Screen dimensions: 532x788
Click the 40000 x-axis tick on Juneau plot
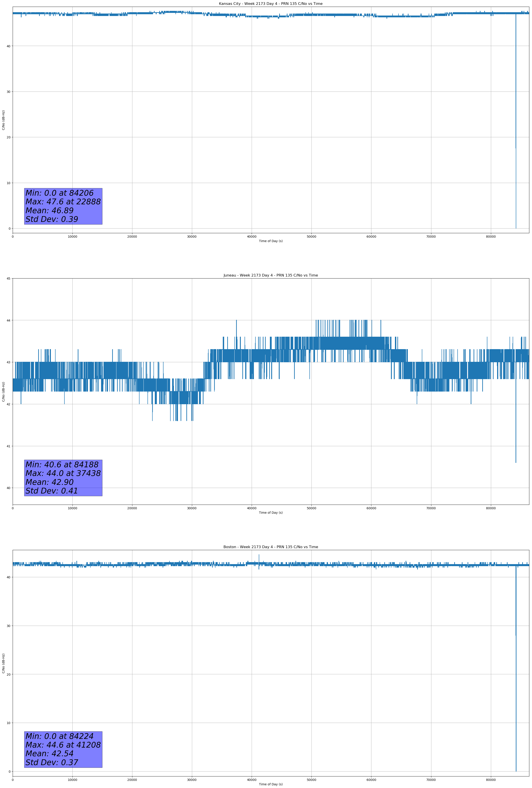point(252,508)
